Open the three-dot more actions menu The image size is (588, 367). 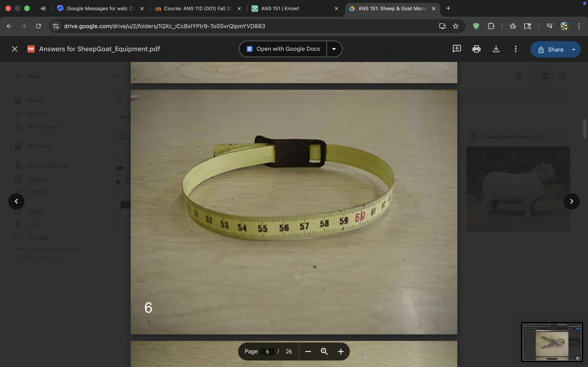pyautogui.click(x=516, y=49)
